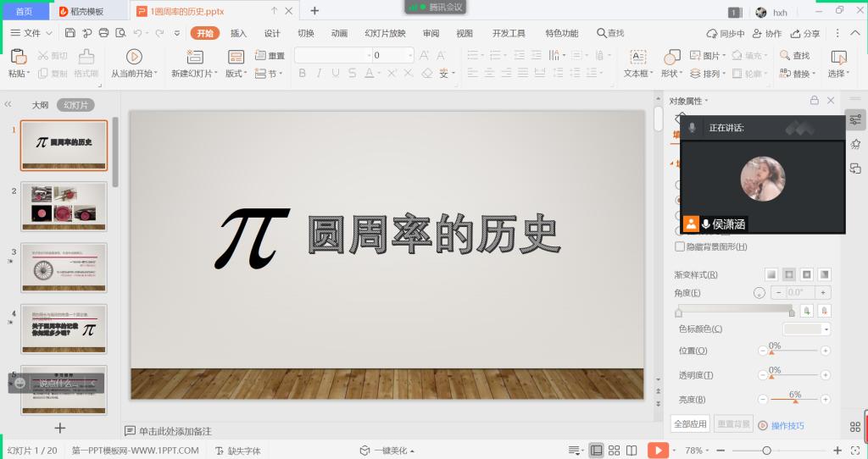Add a gradient stop with the plus marker icon
The image size is (868, 459).
pyautogui.click(x=806, y=311)
